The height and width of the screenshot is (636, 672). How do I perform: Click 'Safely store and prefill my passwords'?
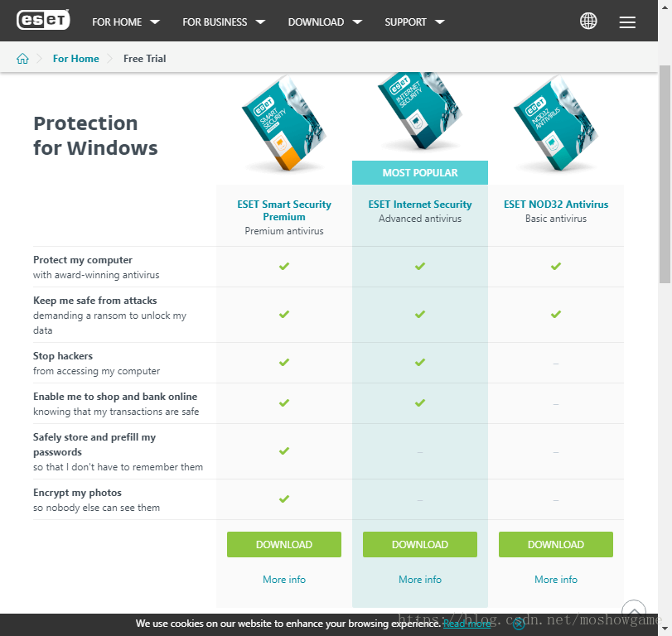pyautogui.click(x=94, y=445)
